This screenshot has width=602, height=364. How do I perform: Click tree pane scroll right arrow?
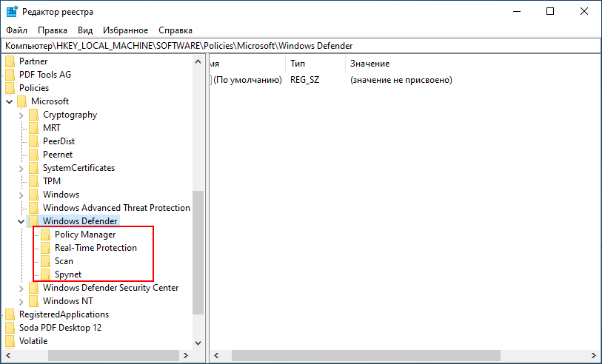click(186, 356)
